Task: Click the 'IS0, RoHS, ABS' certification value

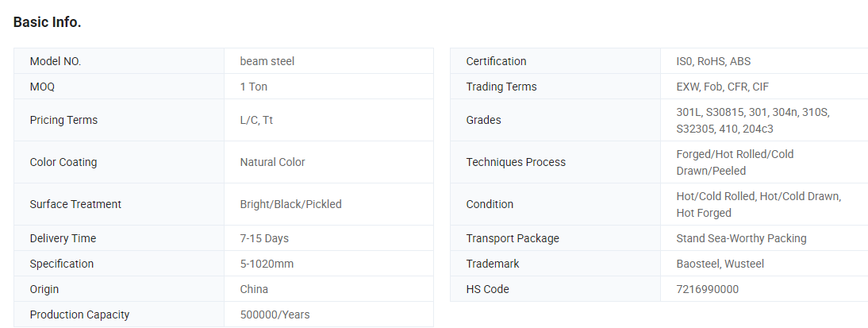Action: (713, 61)
